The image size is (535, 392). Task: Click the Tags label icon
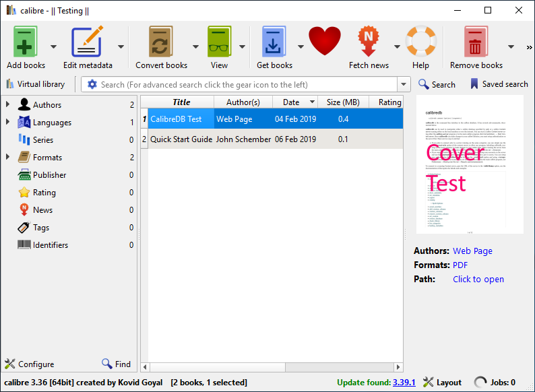24,227
